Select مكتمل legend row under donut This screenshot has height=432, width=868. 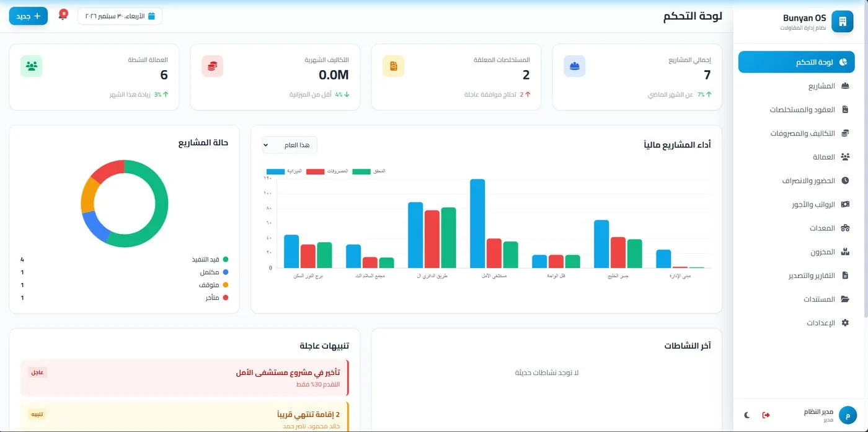[x=125, y=272]
